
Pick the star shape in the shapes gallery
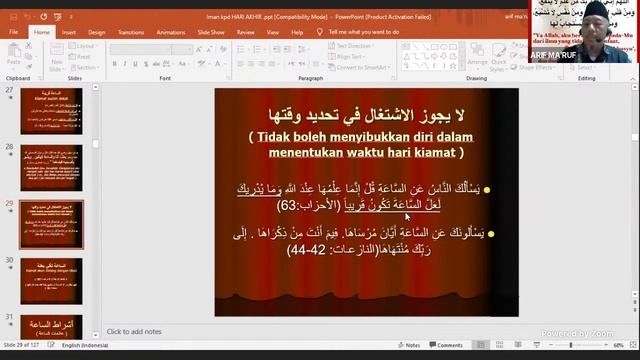(453, 66)
